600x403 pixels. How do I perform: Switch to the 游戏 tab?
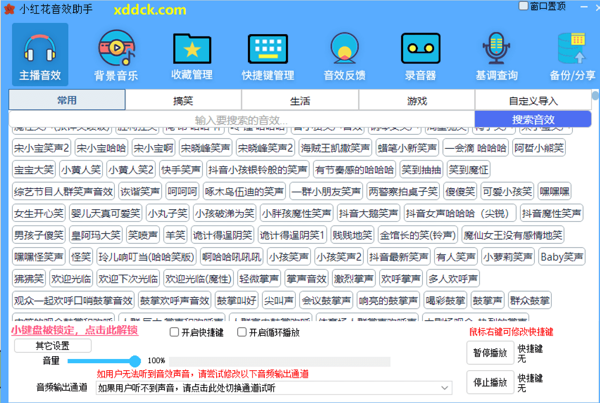[416, 101]
